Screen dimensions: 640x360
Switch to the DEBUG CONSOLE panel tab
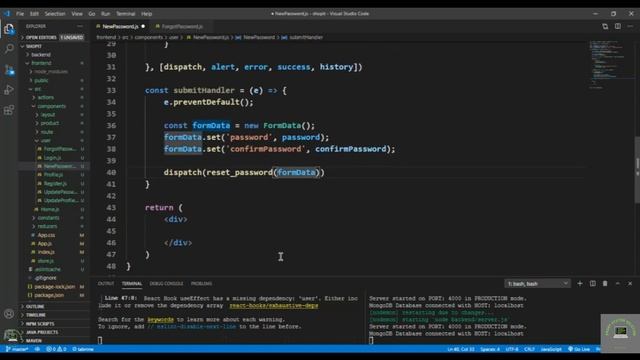point(166,283)
